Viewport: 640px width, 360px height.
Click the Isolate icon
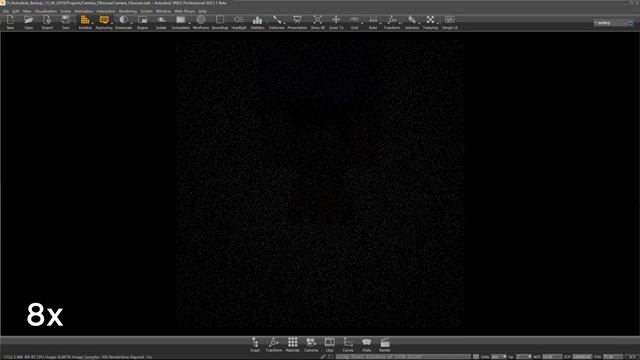(x=161, y=22)
